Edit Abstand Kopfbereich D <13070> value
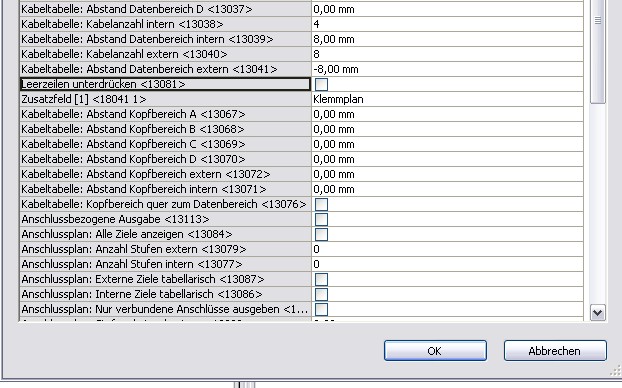This screenshot has height=388, width=622. click(x=447, y=159)
